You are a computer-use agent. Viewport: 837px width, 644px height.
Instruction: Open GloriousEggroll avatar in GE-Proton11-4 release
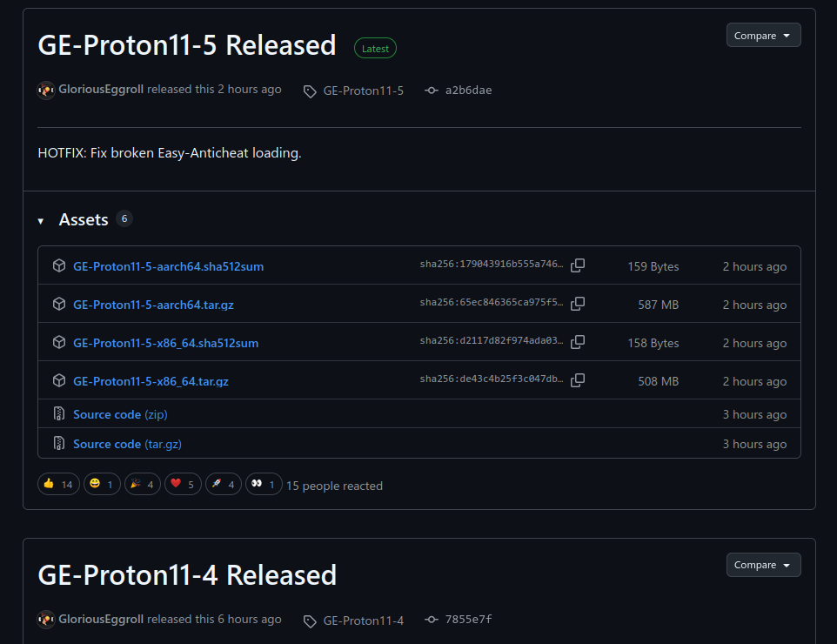[x=46, y=620]
